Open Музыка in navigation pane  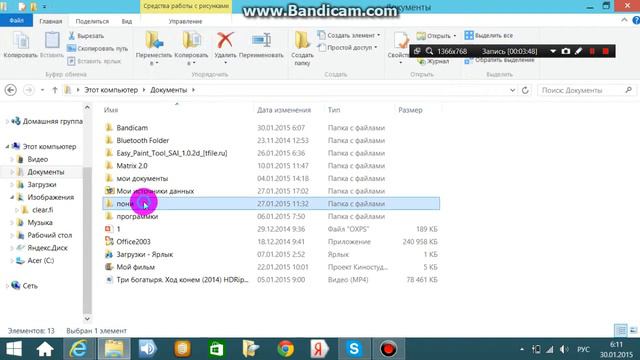click(x=40, y=222)
